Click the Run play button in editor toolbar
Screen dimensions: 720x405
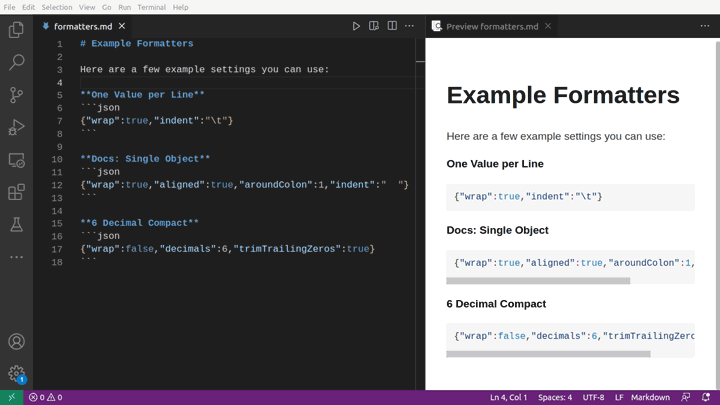356,26
